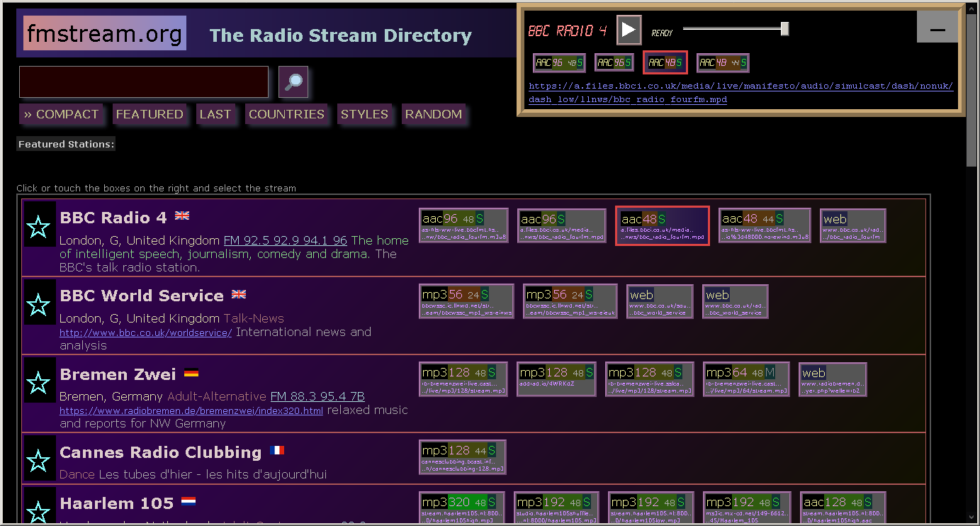Viewport: 980px width, 526px height.
Task: Open the radiobremen.de bremenzwei link
Action: point(191,410)
